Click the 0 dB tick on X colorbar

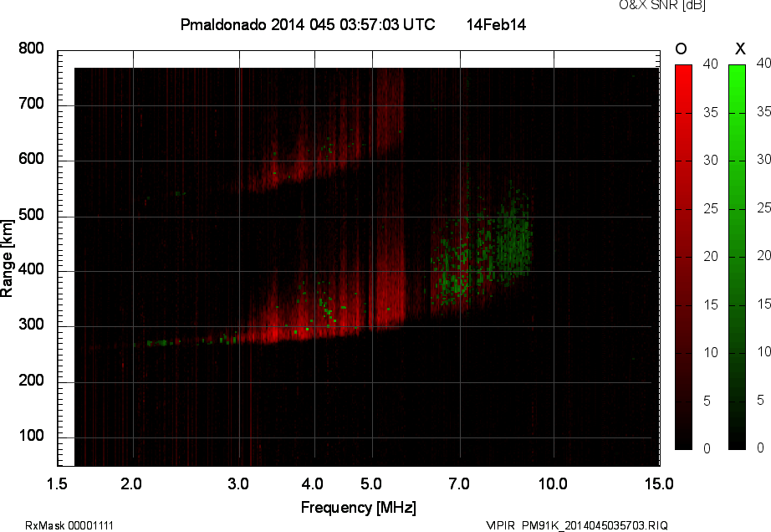(x=760, y=448)
